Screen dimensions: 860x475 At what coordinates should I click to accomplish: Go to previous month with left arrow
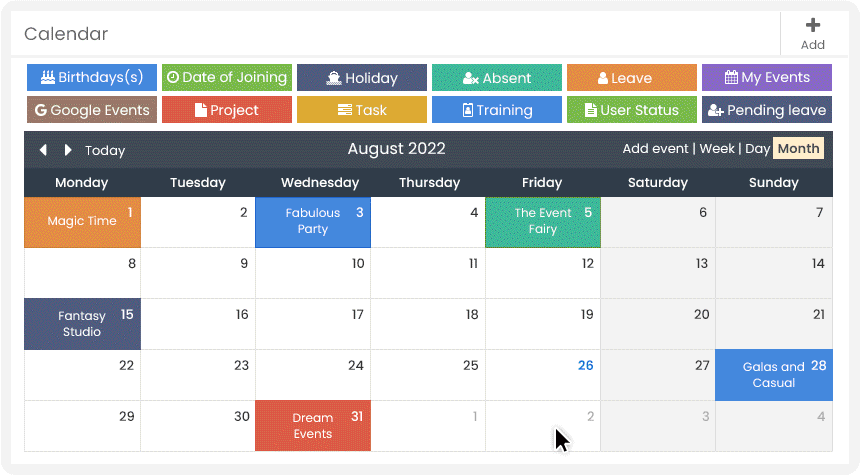click(x=43, y=150)
